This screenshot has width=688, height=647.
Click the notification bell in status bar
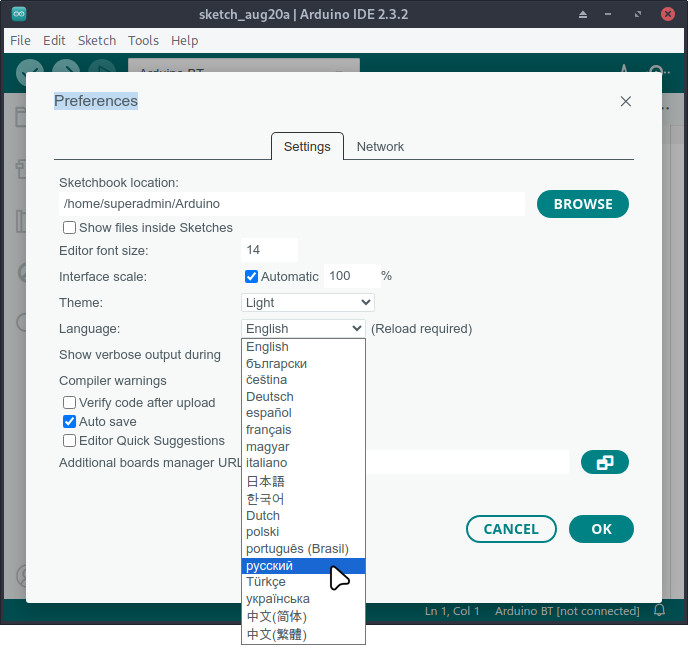point(659,610)
